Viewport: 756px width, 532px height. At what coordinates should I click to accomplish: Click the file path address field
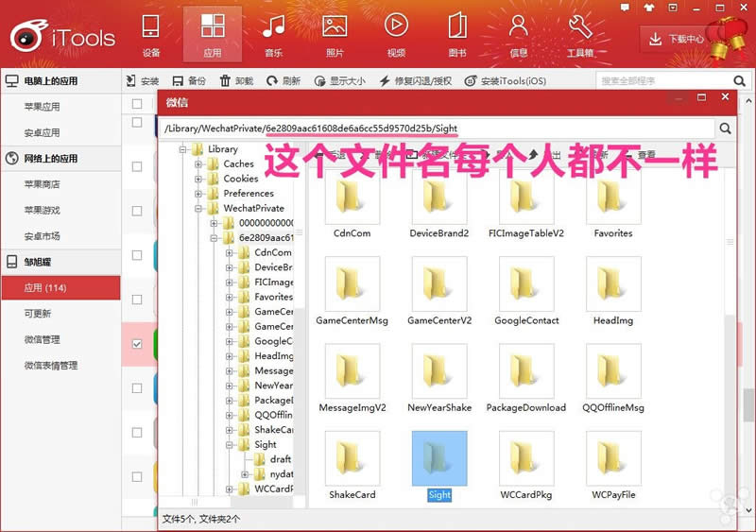point(435,129)
